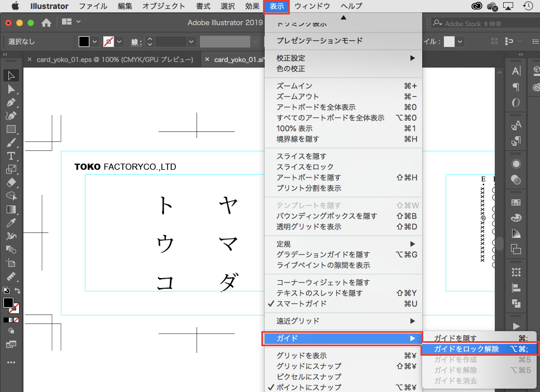540x392 pixels.
Task: Open the ウィンドウ menu
Action: tap(312, 6)
